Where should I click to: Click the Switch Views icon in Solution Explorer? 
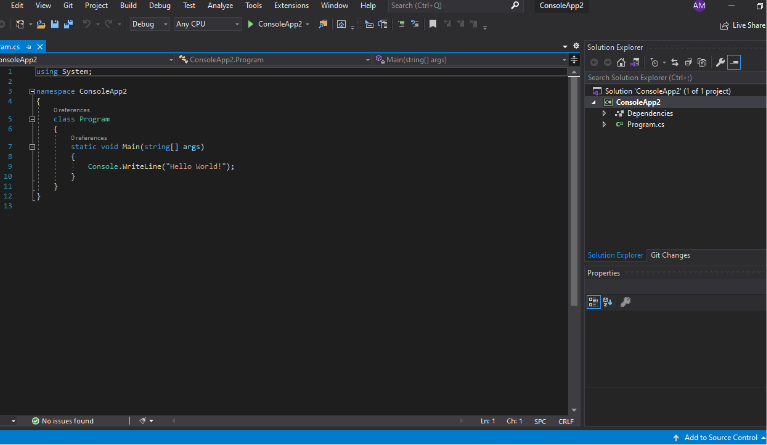click(635, 62)
